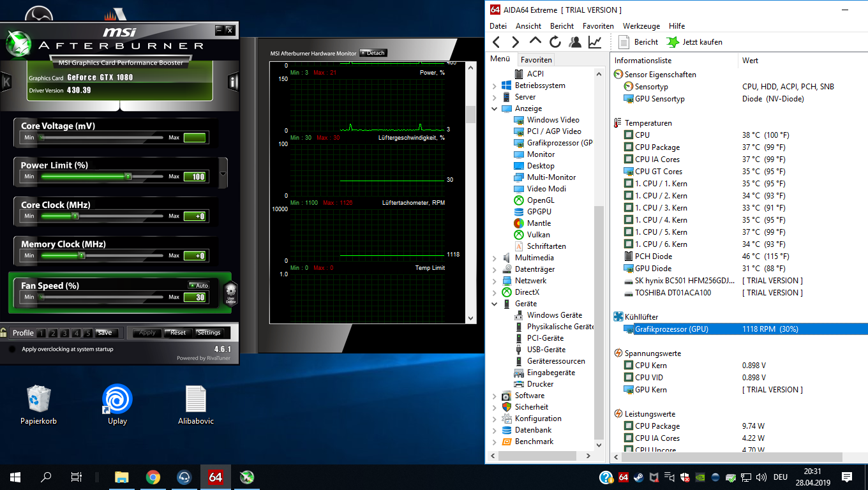Click the Core Clock slider handle
This screenshot has width=868, height=490.
(75, 216)
